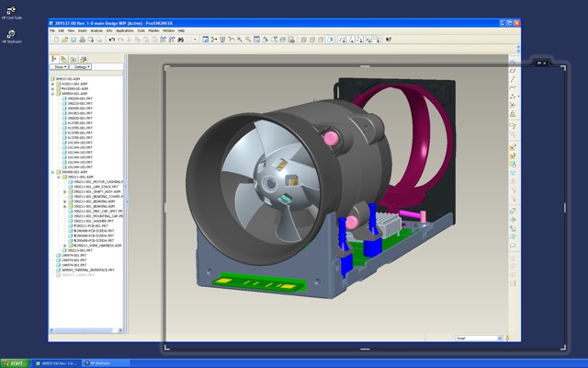The height and width of the screenshot is (368, 588).
Task: Click the New file icon in toolbar
Action: coord(57,40)
